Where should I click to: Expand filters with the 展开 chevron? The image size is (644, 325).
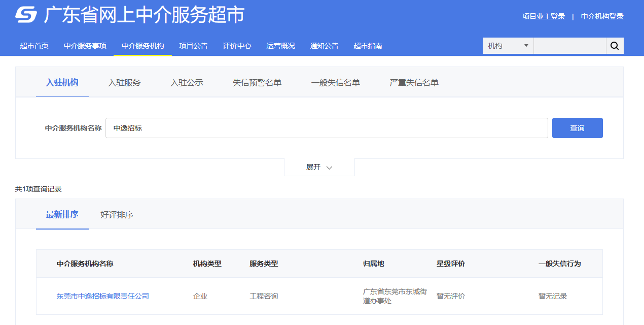pyautogui.click(x=319, y=167)
